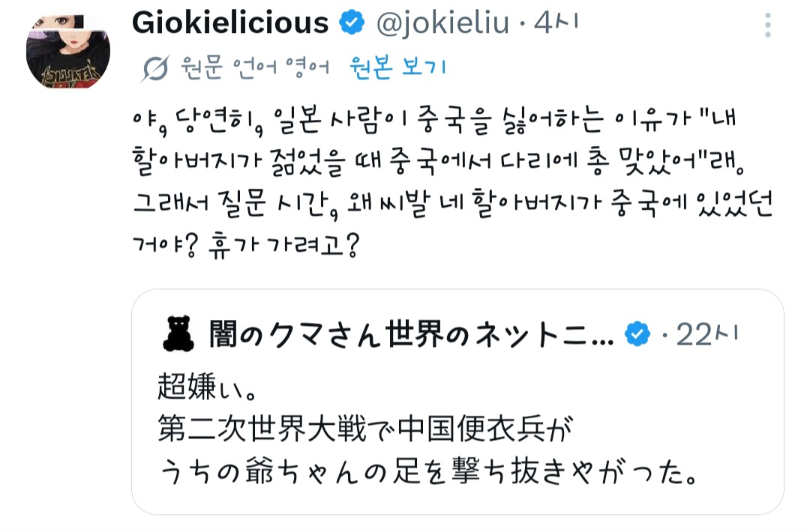Click the translation icon before 원문 언어
810x532 pixels.
coord(155,68)
